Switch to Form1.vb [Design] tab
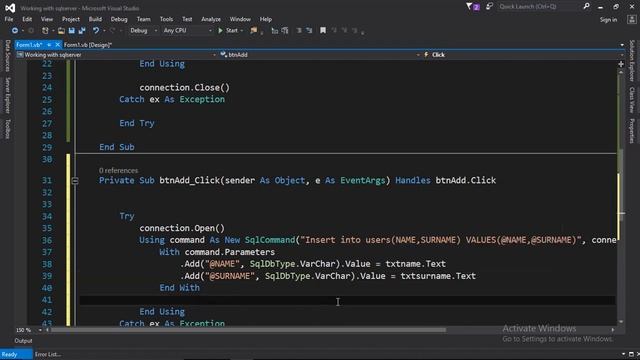The image size is (640, 360). click(x=88, y=45)
